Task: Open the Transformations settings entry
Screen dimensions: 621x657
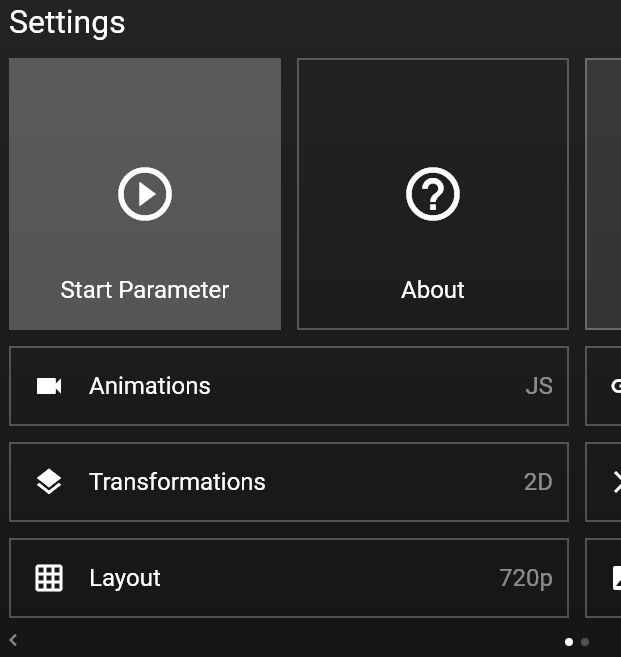Action: tap(289, 482)
